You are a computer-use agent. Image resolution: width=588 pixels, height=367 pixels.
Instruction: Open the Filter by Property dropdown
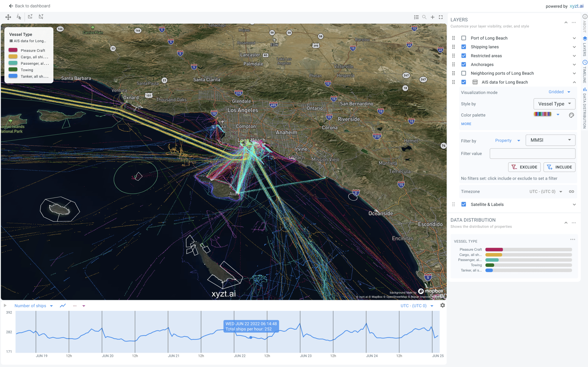click(x=507, y=141)
